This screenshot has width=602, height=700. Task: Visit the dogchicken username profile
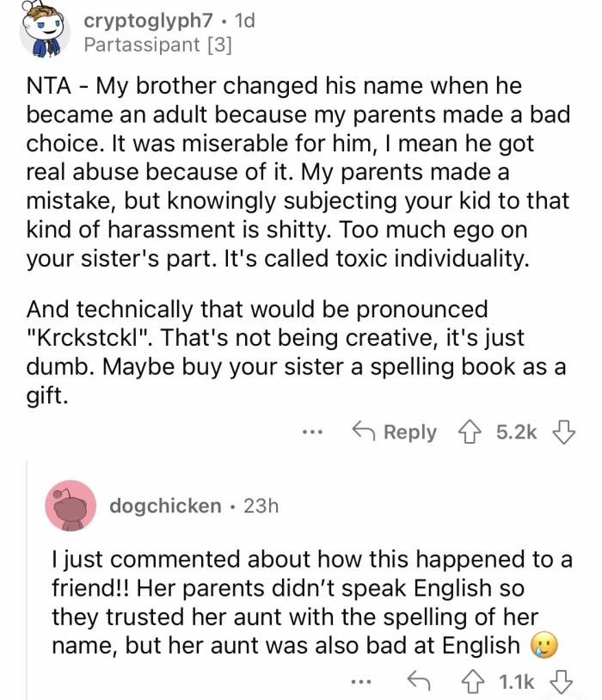[165, 506]
